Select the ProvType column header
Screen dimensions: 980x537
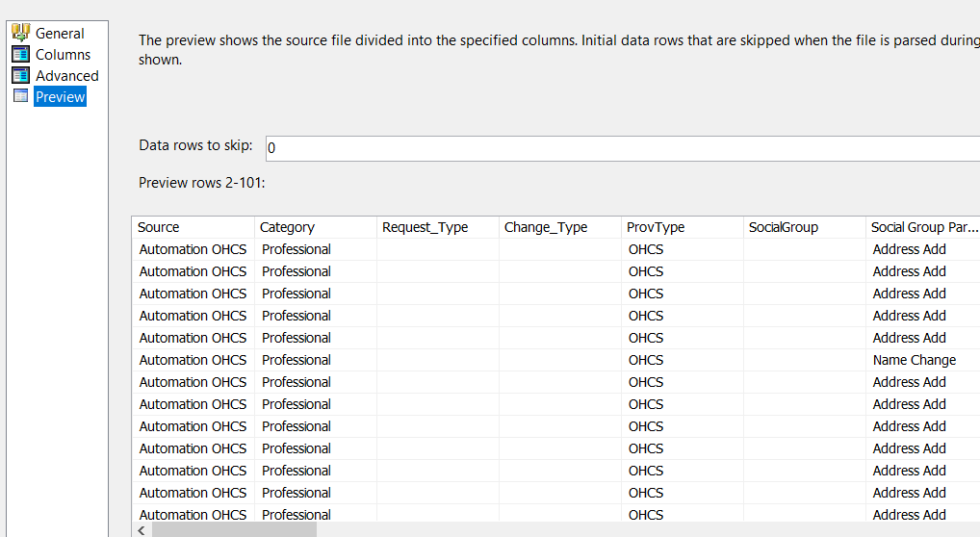[682, 227]
